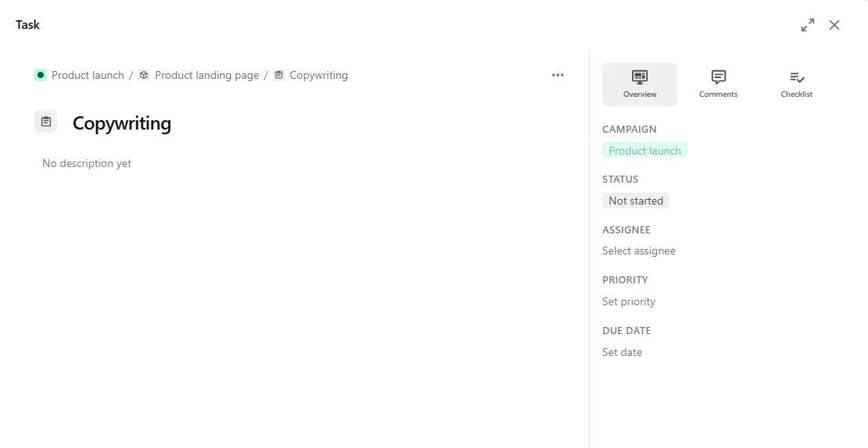The width and height of the screenshot is (868, 448).
Task: Add text in No description yet field
Action: [x=87, y=163]
